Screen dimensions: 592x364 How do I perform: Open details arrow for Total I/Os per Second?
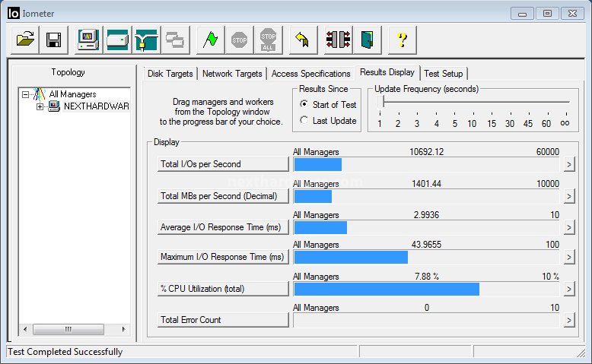tap(569, 164)
